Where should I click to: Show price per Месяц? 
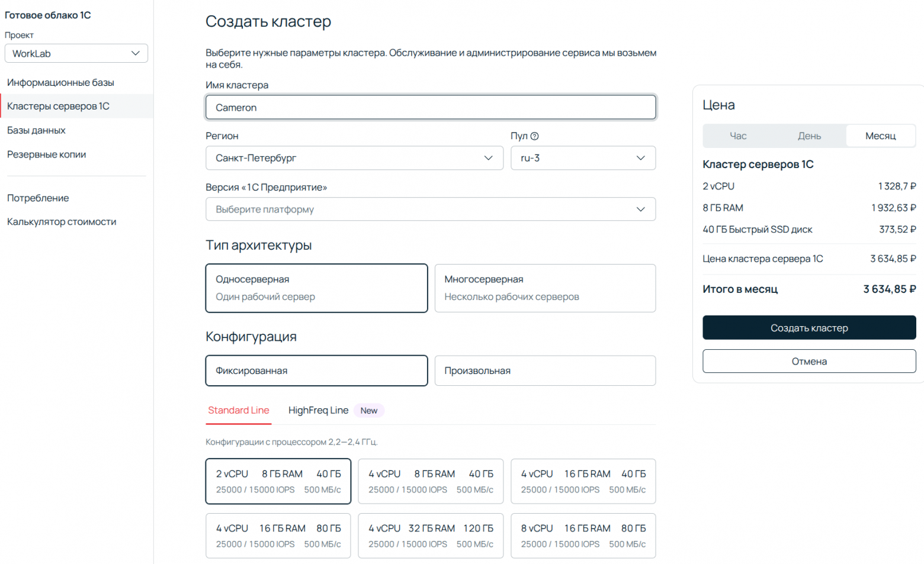(880, 136)
